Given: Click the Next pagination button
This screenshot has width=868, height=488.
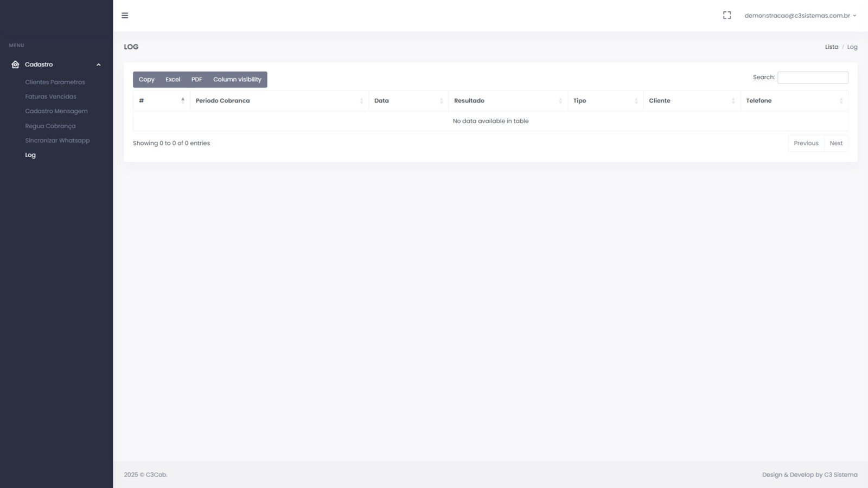Looking at the screenshot, I should 835,143.
